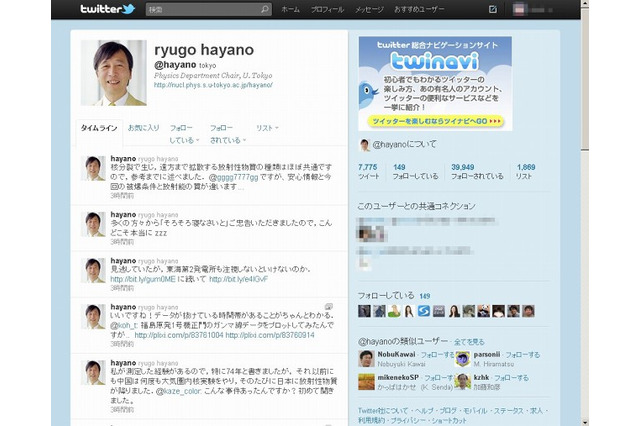Open the ヘルプ footer link
Image resolution: width=640 pixels, height=426 pixels.
click(x=423, y=411)
